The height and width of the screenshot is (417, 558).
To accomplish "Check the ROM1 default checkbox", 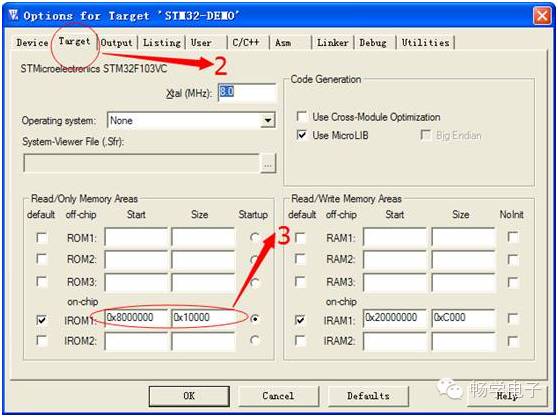I will (42, 238).
